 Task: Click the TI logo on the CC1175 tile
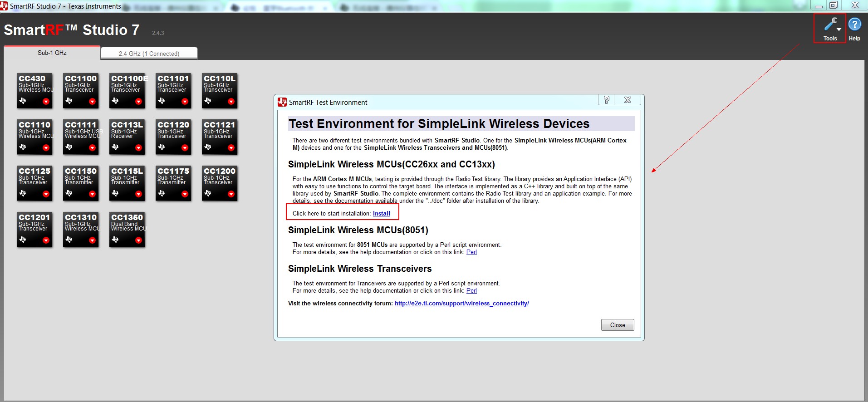coord(162,193)
